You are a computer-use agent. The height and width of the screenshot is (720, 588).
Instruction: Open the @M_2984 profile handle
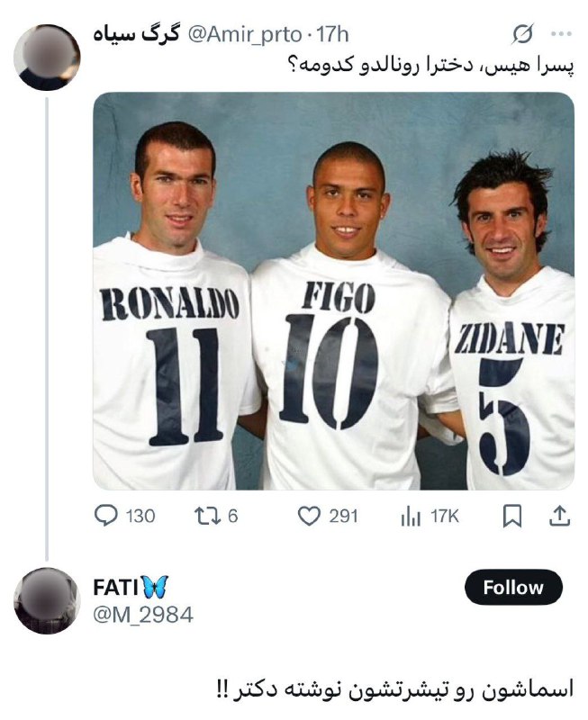[x=143, y=615]
